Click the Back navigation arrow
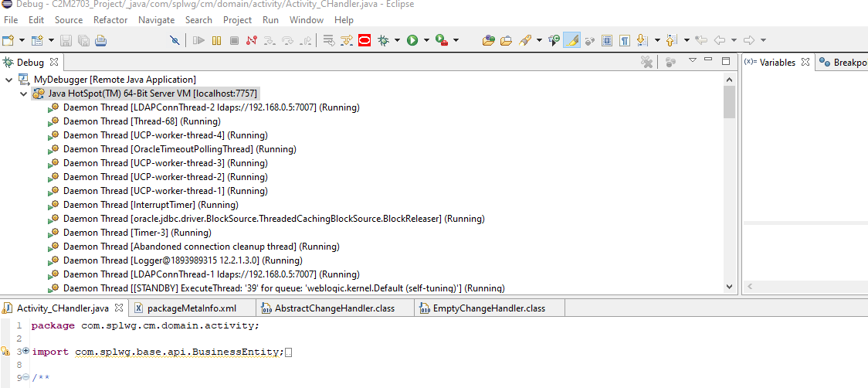This screenshot has width=868, height=388. [x=720, y=40]
